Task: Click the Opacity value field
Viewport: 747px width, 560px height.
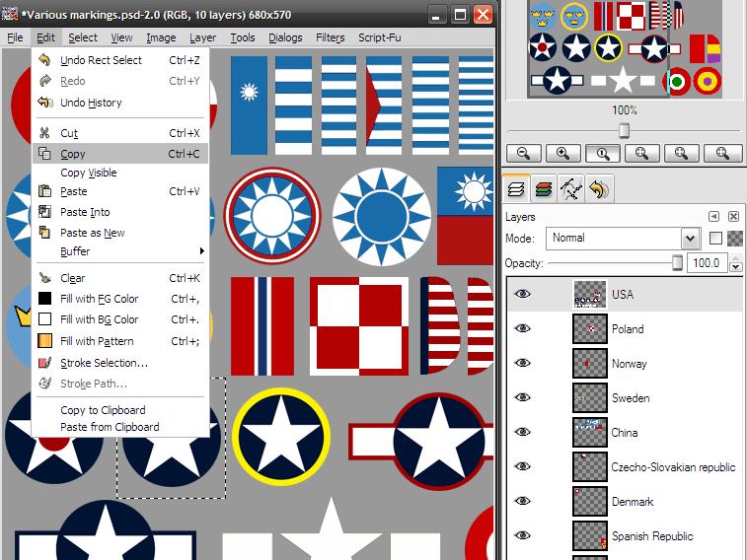Action: (x=707, y=262)
